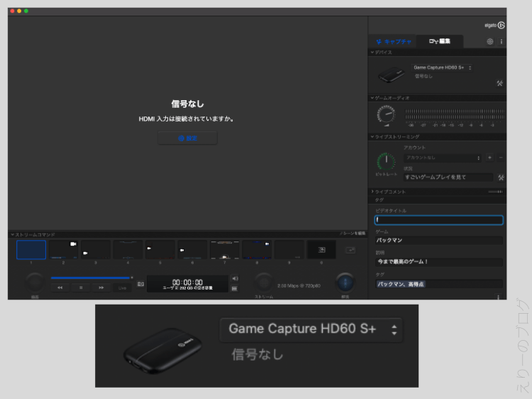The height and width of the screenshot is (399, 532).
Task: Click the 00:00:00 timer display
Action: coord(187,282)
